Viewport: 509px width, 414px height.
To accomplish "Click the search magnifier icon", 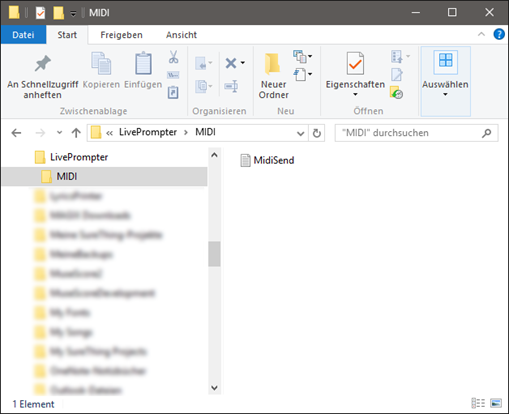I will coord(486,133).
